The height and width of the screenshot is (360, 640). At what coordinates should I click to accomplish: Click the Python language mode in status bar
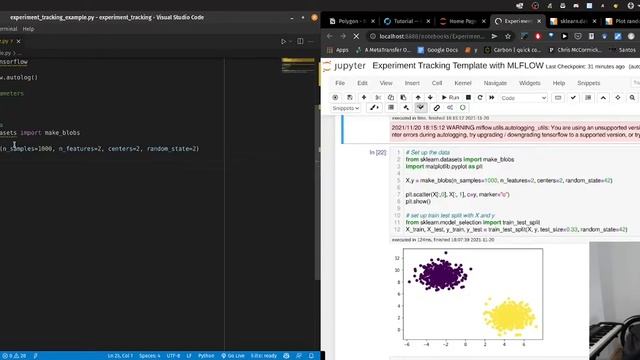click(206, 356)
